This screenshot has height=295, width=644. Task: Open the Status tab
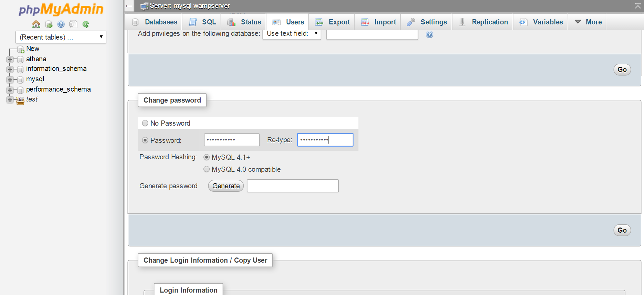[x=244, y=22]
